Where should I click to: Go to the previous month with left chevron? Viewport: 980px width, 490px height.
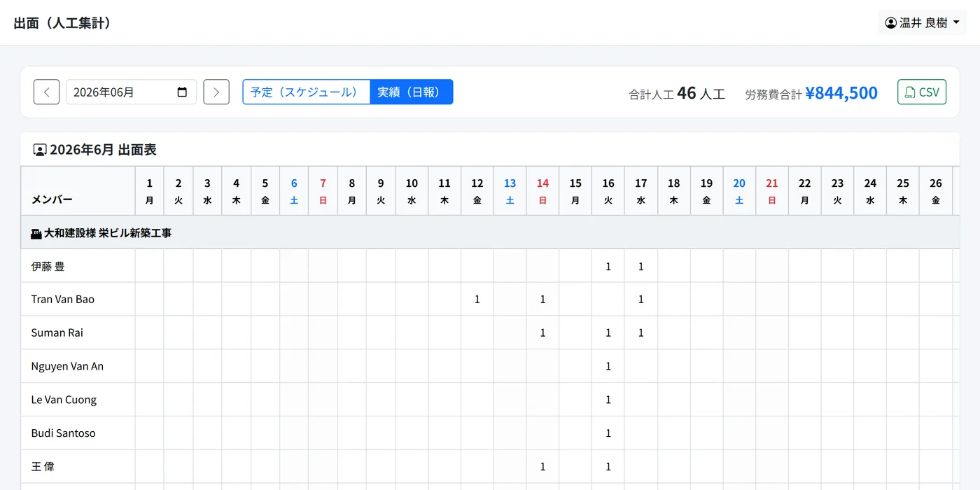(46, 92)
